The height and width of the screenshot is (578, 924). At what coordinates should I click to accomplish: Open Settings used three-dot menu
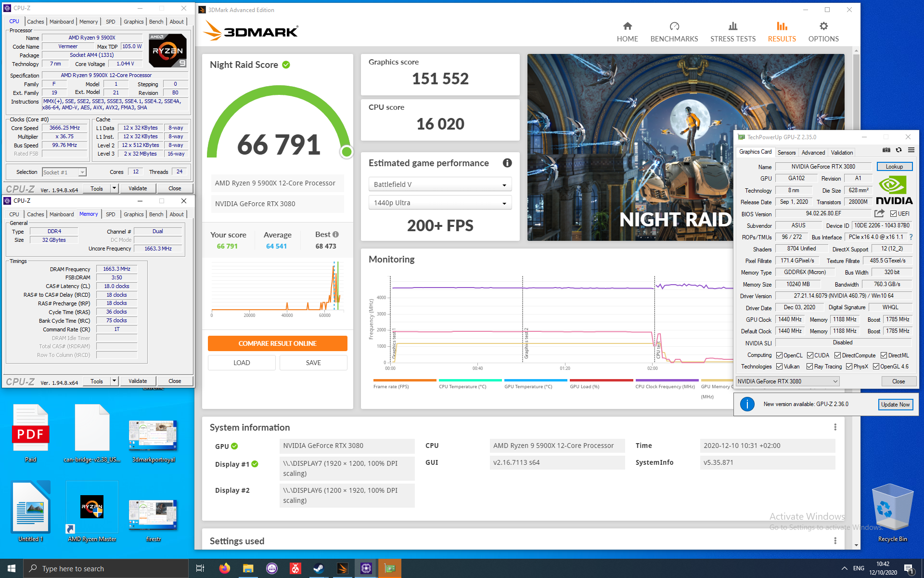click(x=835, y=541)
